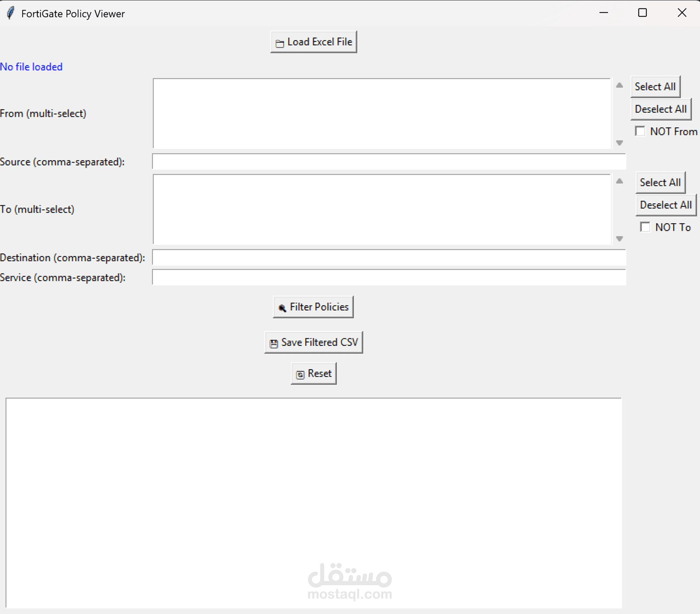Click the magnifier icon on Filter Policies
Screen dimensions: 700x614
click(282, 308)
